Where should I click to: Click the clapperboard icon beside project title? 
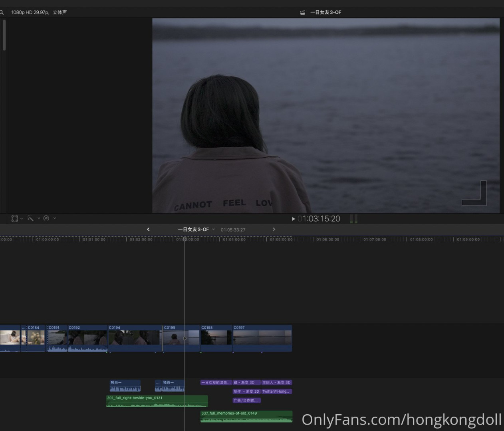tap(303, 12)
